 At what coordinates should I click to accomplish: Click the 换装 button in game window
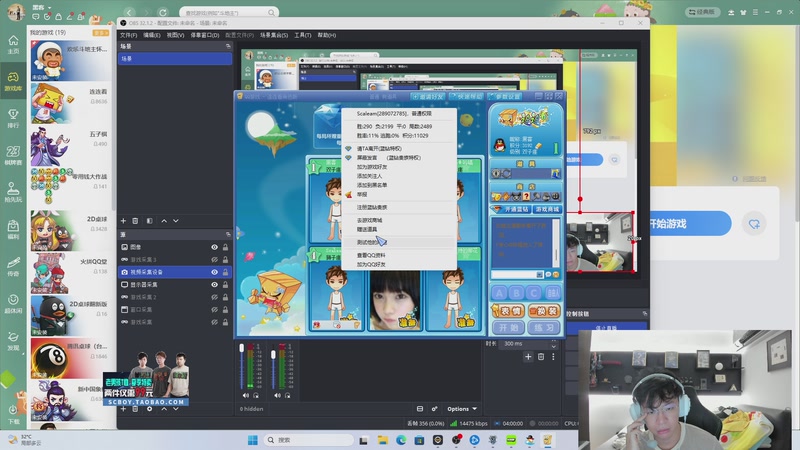click(x=544, y=311)
